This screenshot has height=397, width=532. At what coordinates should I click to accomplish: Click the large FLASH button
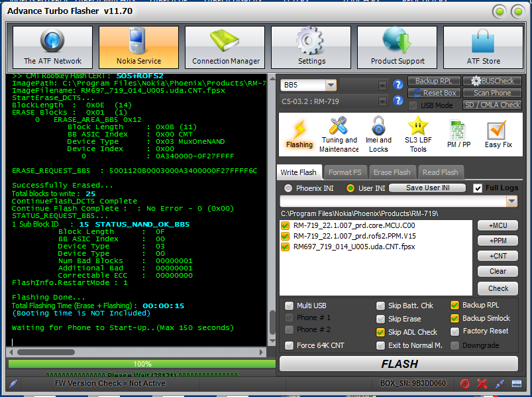(399, 364)
